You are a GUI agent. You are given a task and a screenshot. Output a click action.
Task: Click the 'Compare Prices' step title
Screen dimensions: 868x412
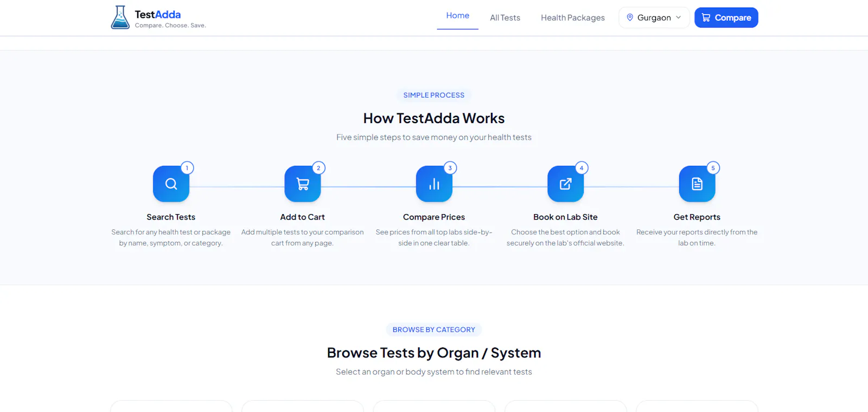coord(434,217)
